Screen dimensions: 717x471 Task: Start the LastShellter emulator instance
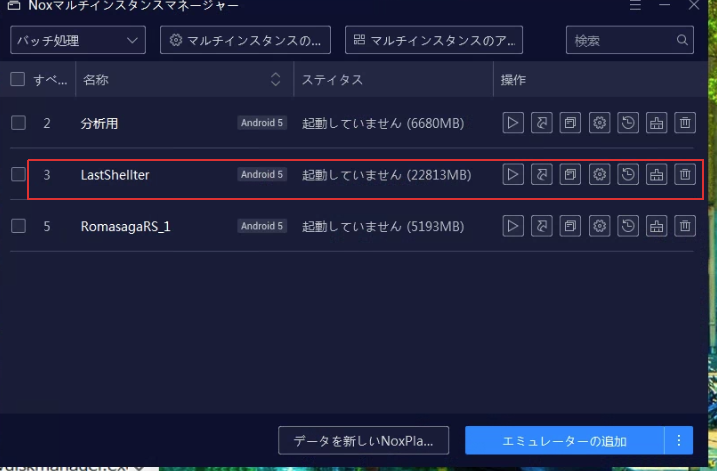tap(513, 174)
